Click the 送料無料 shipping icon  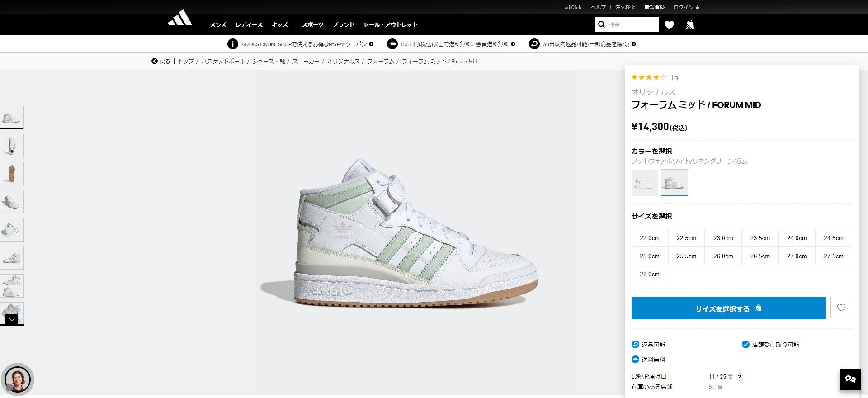635,360
